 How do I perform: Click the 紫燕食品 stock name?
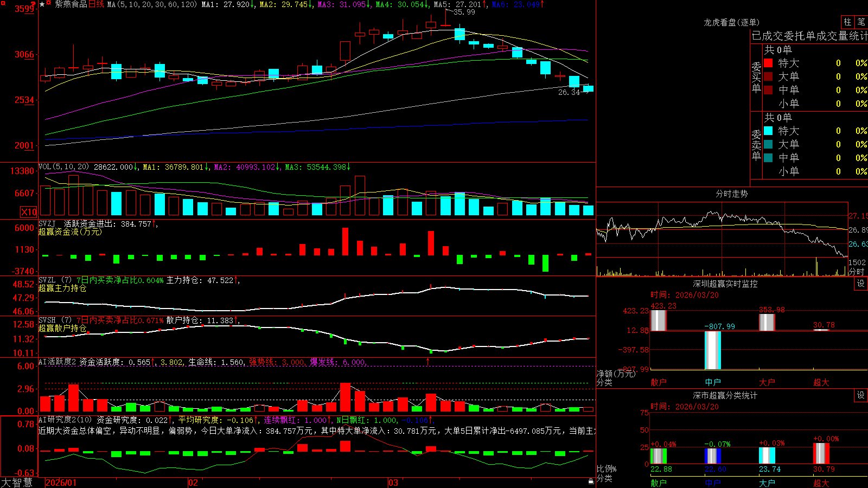71,4
